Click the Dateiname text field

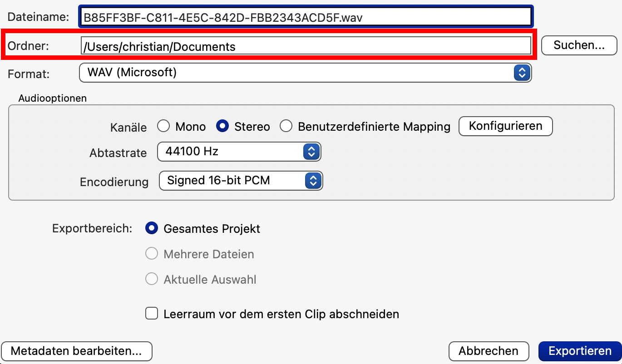pyautogui.click(x=305, y=18)
